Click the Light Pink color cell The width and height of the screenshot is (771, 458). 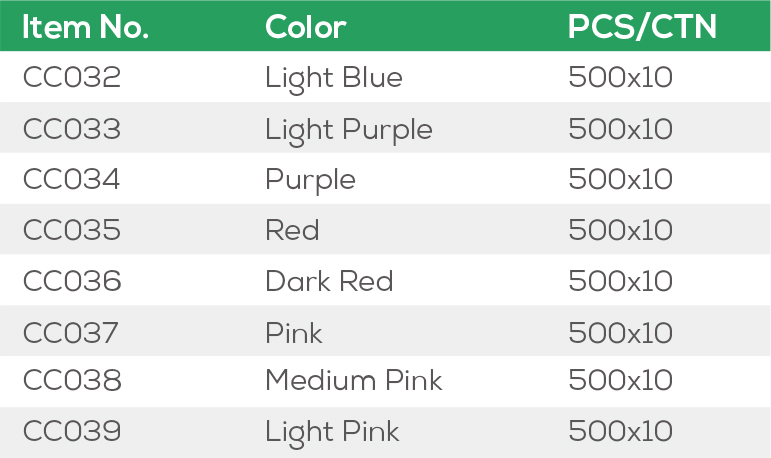(x=332, y=432)
